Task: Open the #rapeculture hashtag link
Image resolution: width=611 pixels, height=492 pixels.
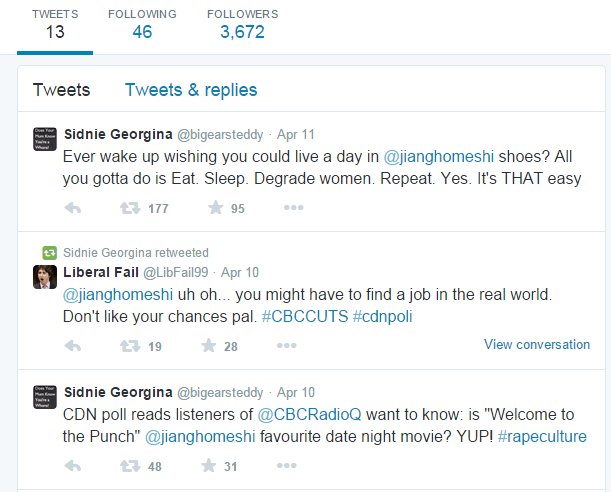Action: [x=541, y=437]
